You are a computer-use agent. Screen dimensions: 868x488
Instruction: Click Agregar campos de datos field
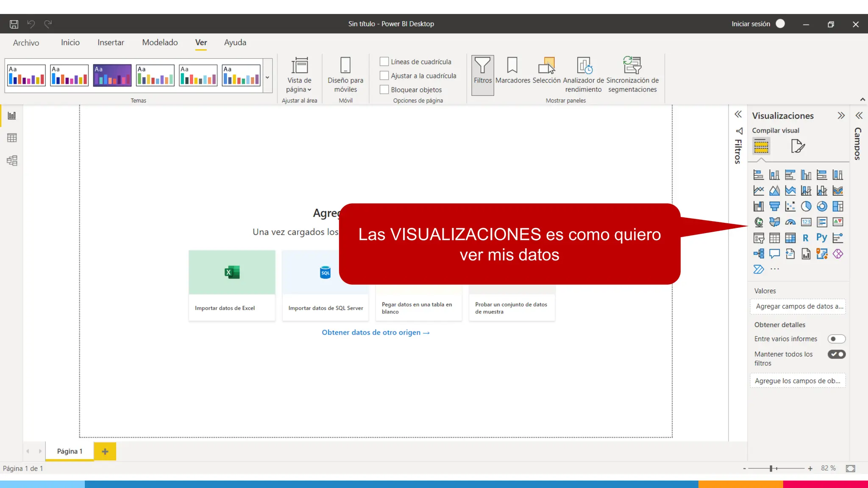pyautogui.click(x=798, y=306)
